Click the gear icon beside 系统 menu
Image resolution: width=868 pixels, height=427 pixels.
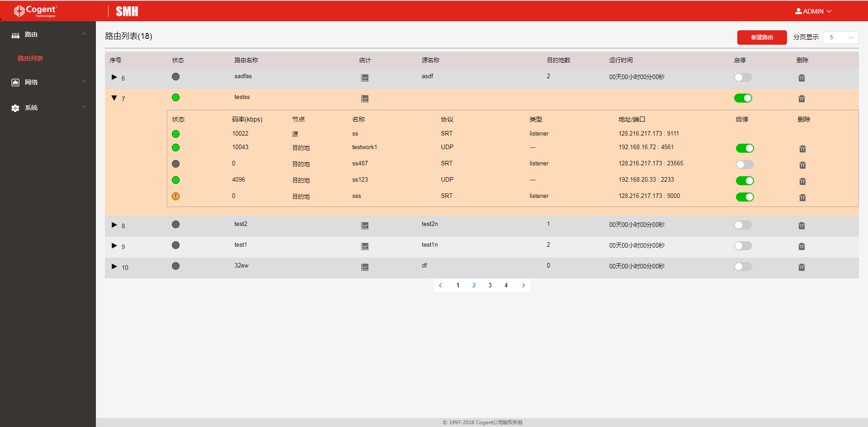click(15, 108)
